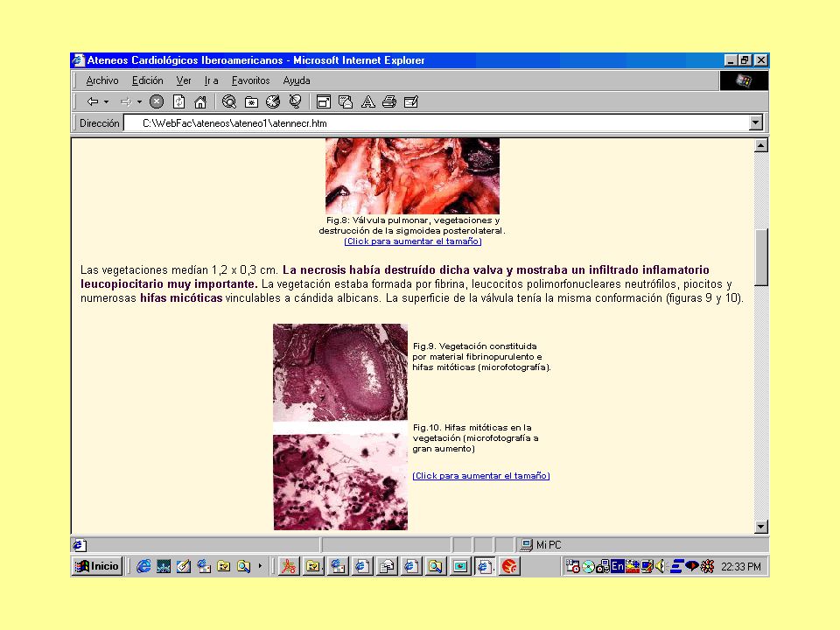This screenshot has height=630, width=840.
Task: Open the Mail toolbar icon
Action: 346,101
